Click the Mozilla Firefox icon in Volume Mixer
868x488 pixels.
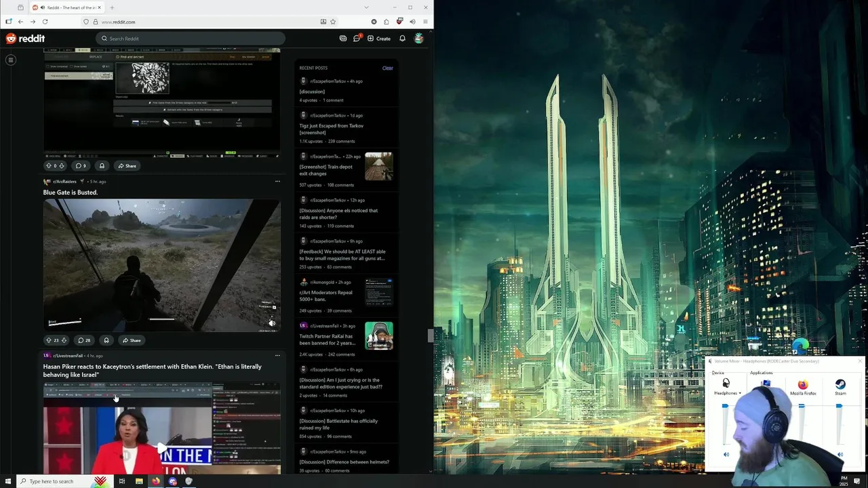point(803,384)
